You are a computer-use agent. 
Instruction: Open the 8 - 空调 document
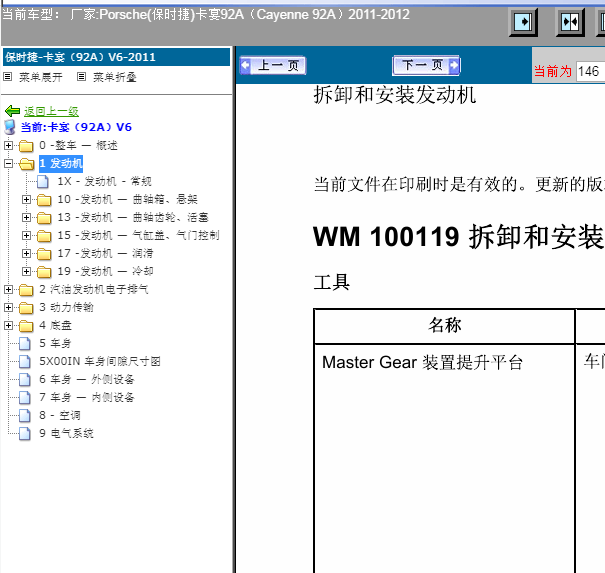pos(60,416)
